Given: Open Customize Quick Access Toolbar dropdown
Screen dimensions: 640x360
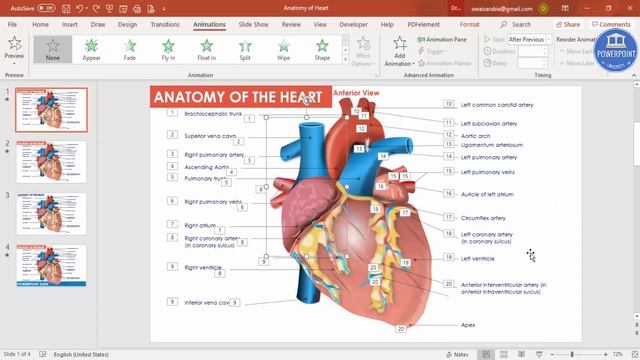Looking at the screenshot, I should (x=164, y=9).
